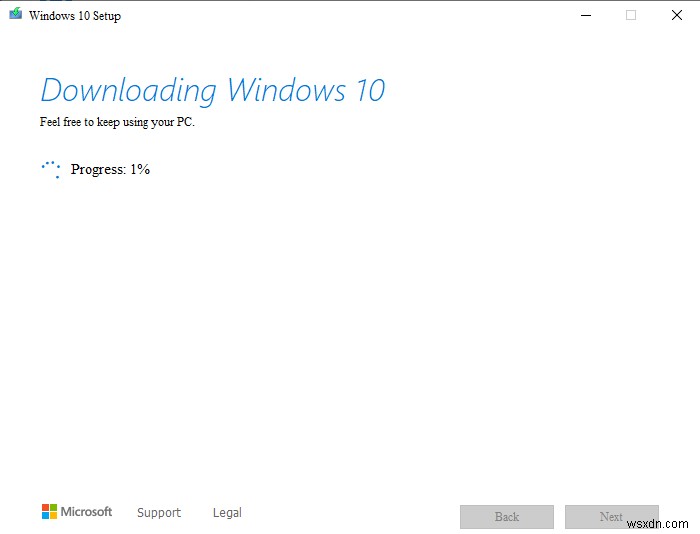Click "Feel free to keep using your PC."
Viewport: 700px width, 534px height.
(x=117, y=122)
